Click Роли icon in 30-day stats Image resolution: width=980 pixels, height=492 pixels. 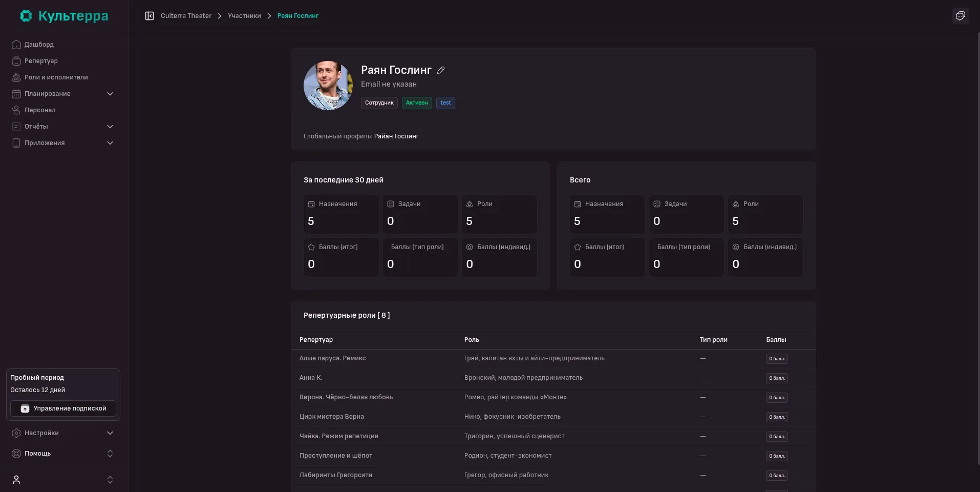click(470, 204)
